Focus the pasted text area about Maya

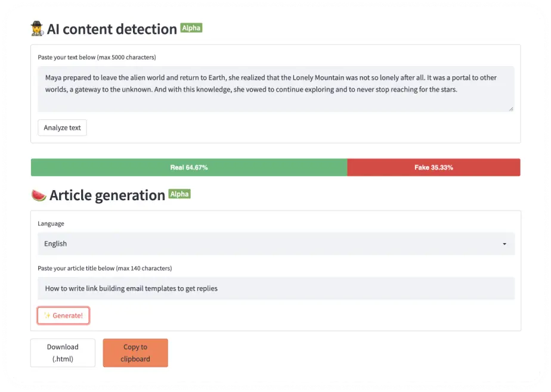click(275, 88)
